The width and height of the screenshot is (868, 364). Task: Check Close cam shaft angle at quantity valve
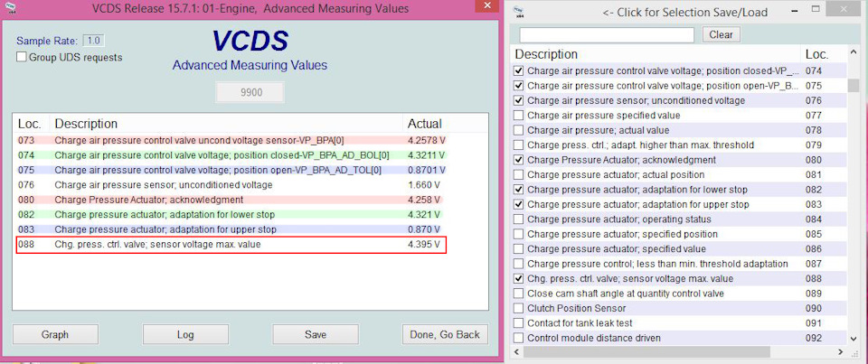tap(518, 294)
